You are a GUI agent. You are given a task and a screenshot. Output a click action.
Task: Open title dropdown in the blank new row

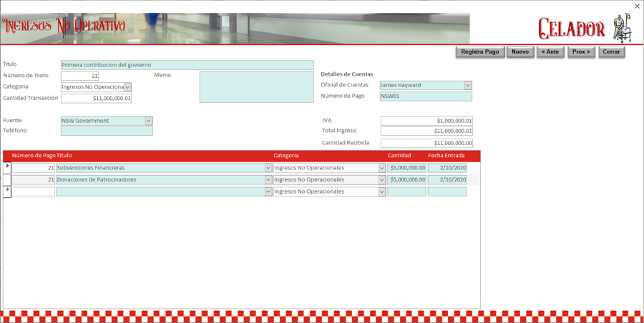[268, 192]
